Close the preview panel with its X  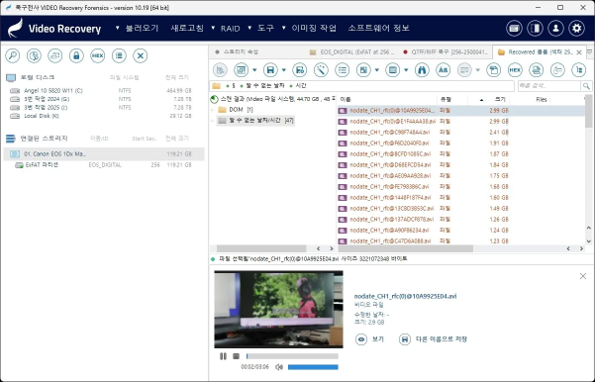click(583, 276)
